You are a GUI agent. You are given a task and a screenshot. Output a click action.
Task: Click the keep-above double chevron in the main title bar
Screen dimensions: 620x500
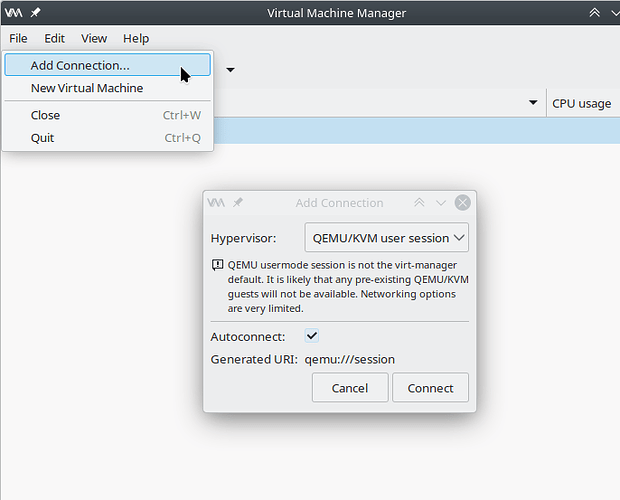pyautogui.click(x=594, y=13)
